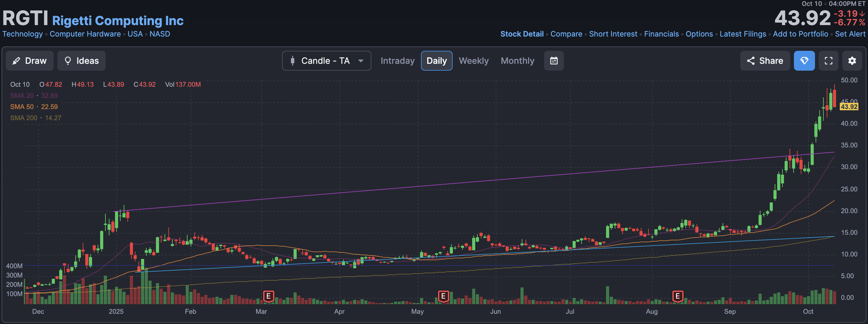868x324 pixels.
Task: Click the blue diamond premium icon
Action: 804,61
